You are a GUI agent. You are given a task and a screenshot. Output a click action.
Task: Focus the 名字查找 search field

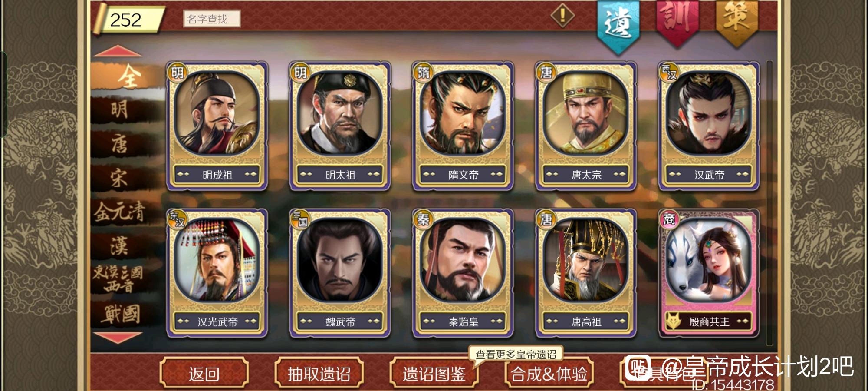point(212,19)
